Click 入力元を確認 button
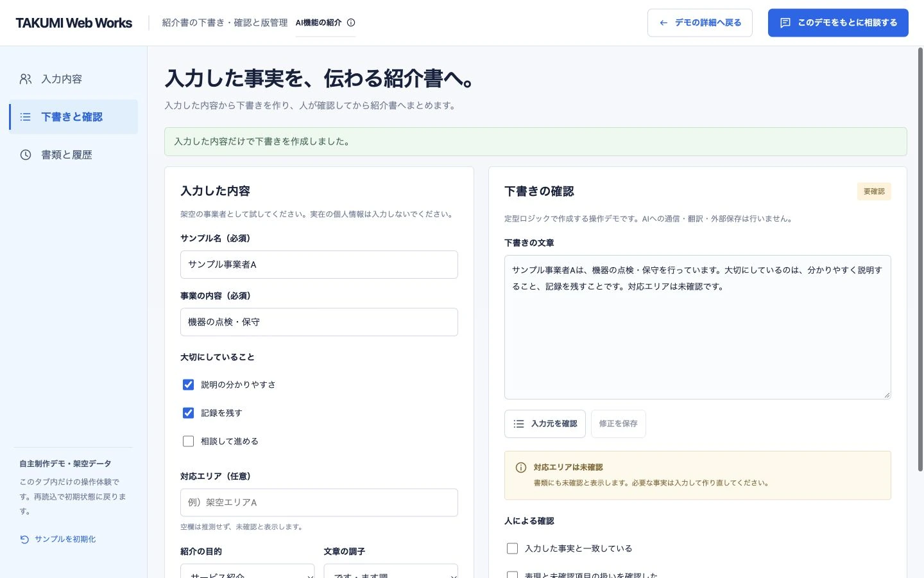The image size is (924, 578). pyautogui.click(x=545, y=424)
